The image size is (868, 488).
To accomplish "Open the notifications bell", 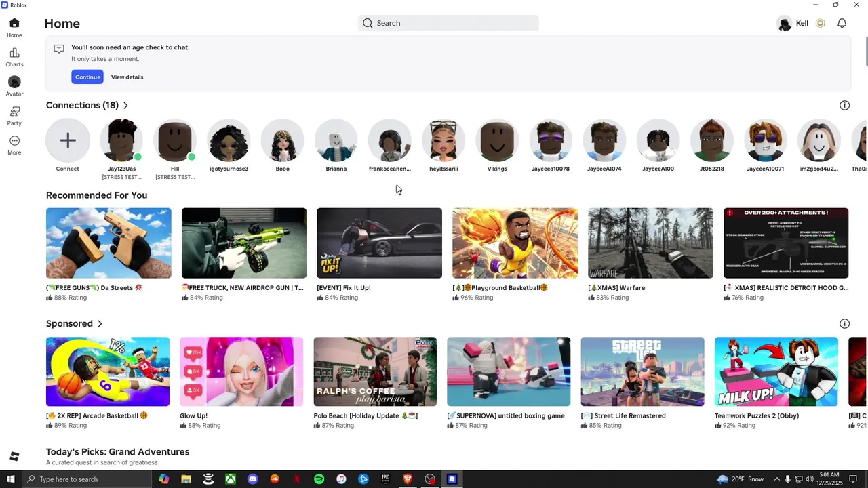I will (842, 23).
